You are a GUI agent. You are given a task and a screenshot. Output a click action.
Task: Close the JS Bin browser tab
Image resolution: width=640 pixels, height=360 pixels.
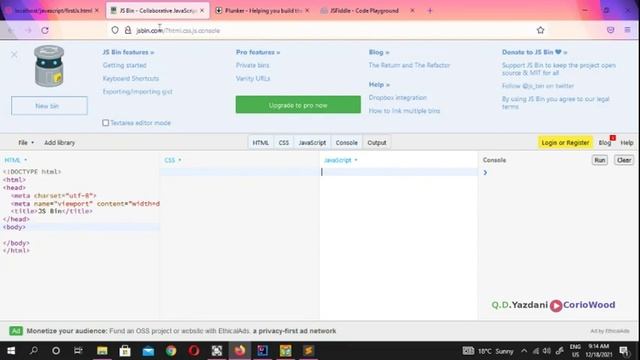pyautogui.click(x=202, y=11)
